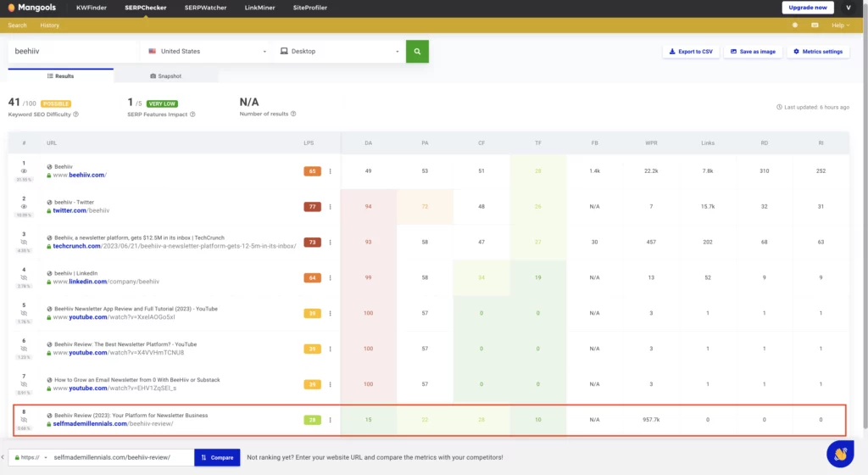The height and width of the screenshot is (475, 868).
Task: Open the three-dot menu for techcrunch.com row
Action: point(330,243)
